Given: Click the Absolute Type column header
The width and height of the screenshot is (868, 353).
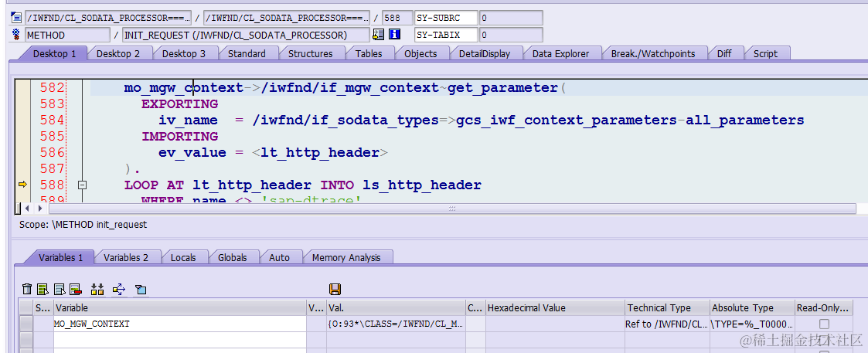Looking at the screenshot, I should click(x=752, y=307).
